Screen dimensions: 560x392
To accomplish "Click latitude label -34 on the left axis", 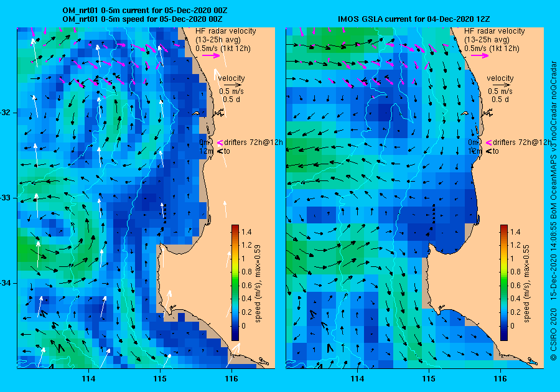I will (x=7, y=284).
